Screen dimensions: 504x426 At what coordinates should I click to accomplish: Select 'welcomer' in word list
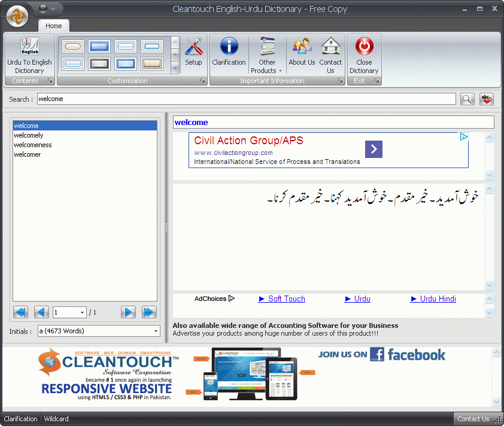coord(85,154)
